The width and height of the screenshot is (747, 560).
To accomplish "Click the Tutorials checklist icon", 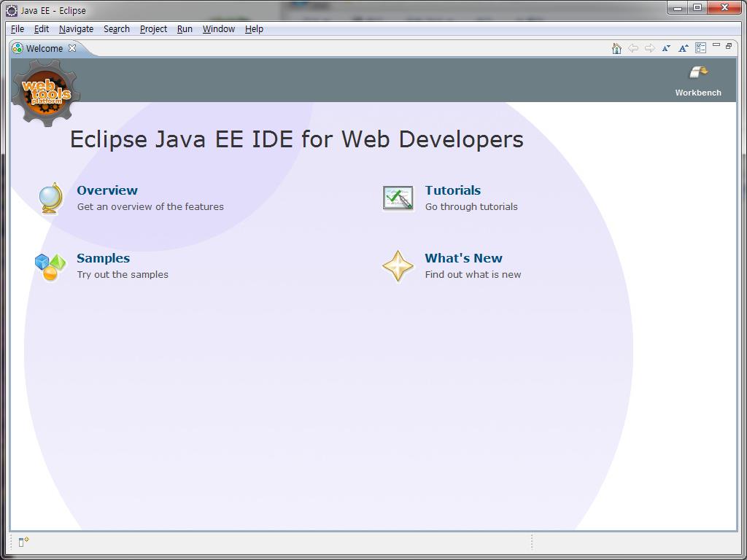I will (398, 198).
